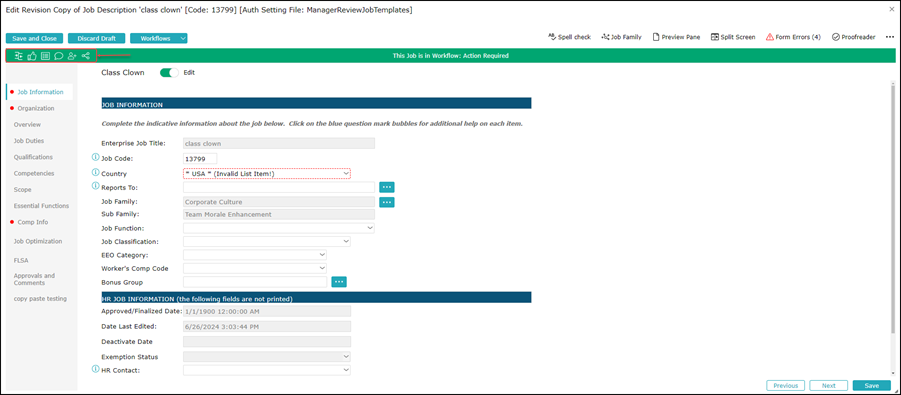Image resolution: width=901 pixels, height=395 pixels.
Task: Click the Deactivate Date field
Action: (267, 342)
